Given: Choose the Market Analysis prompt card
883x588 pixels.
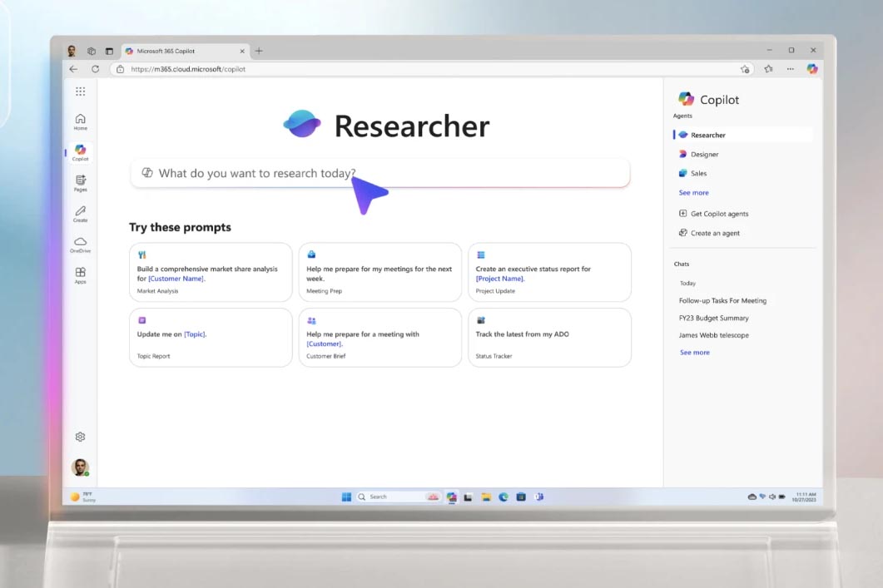Looking at the screenshot, I should coord(211,272).
